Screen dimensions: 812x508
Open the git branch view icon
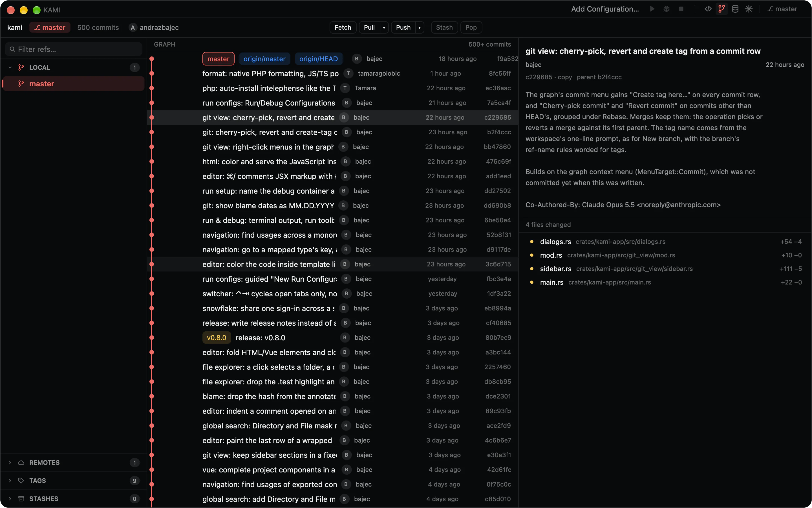click(721, 9)
